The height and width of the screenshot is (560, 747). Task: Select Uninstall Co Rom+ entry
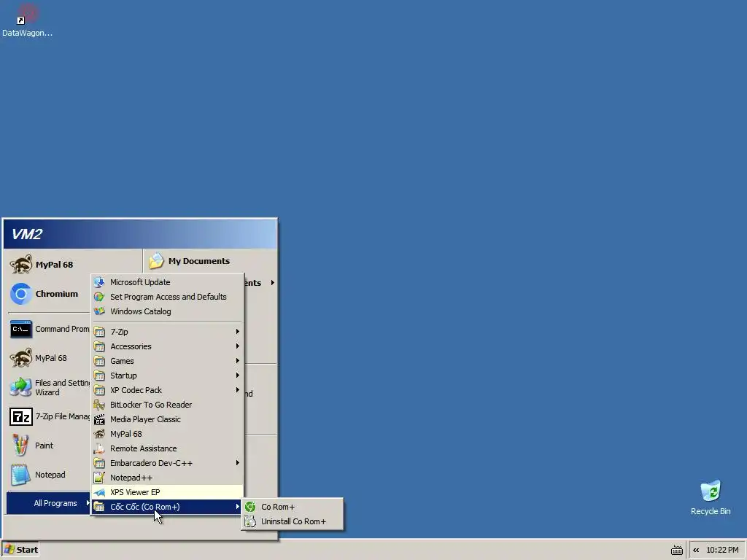click(x=292, y=521)
